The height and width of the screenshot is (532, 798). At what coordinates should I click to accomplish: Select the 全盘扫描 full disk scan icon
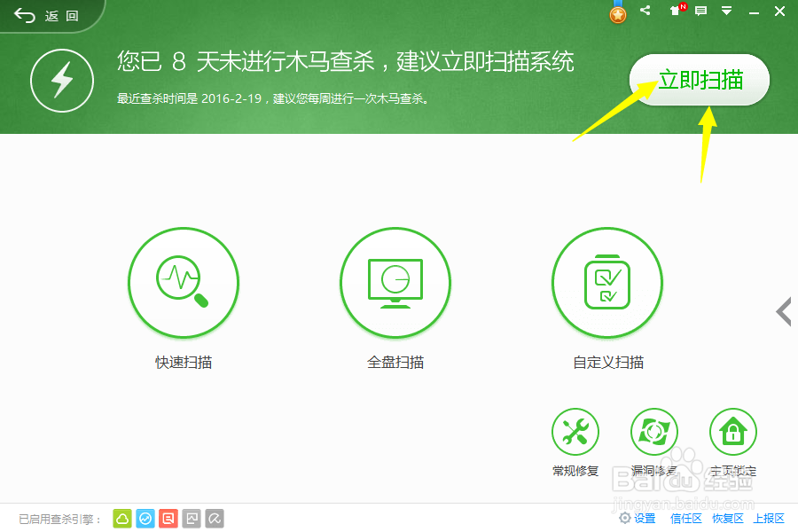(395, 282)
